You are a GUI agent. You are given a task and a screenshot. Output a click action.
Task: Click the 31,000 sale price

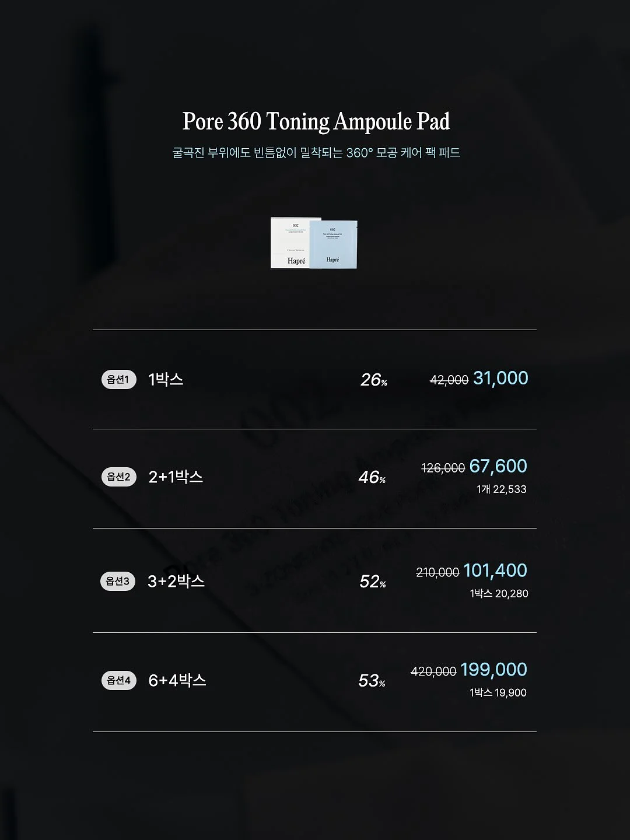[x=501, y=378]
